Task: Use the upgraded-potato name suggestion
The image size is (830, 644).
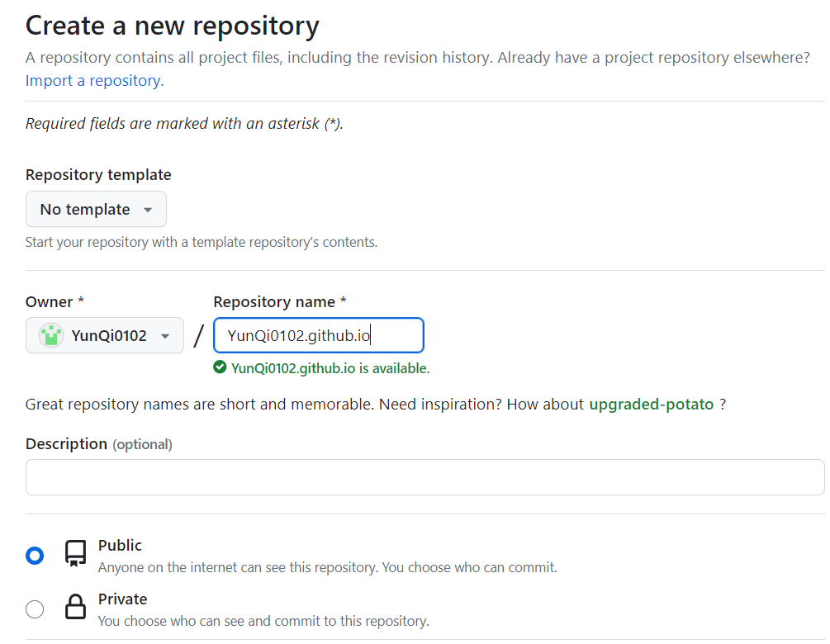Action: pos(651,405)
